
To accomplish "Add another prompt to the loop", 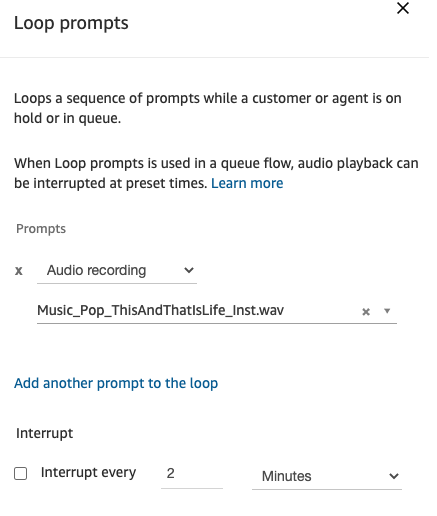I will tap(116, 383).
